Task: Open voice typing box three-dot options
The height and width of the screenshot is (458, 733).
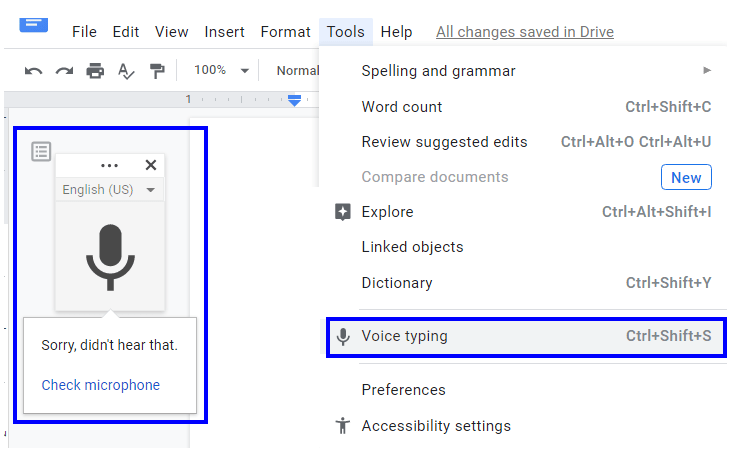Action: point(110,166)
